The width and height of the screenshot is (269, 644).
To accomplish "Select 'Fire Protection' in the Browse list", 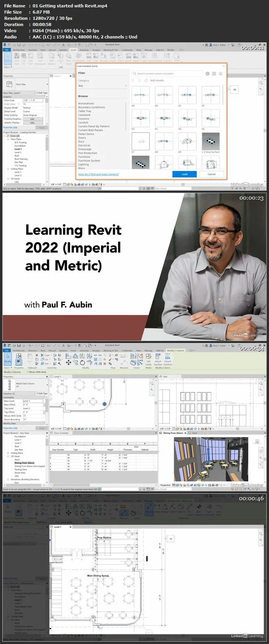I will point(87,153).
